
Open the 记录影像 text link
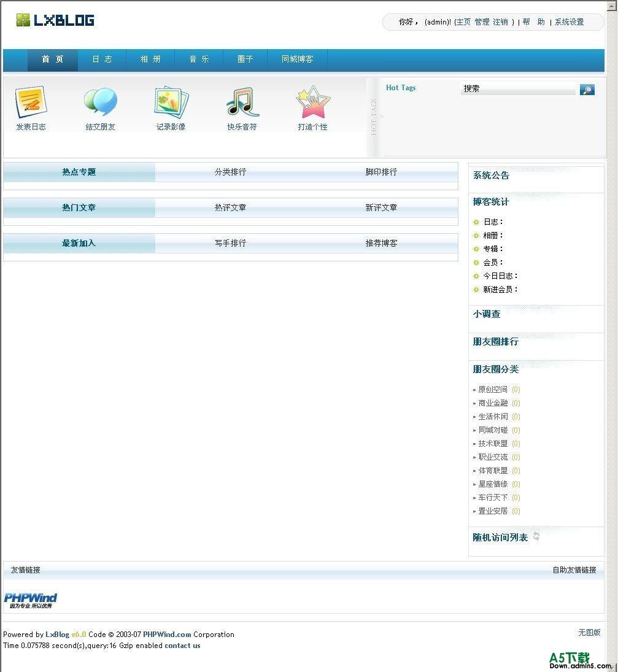(171, 127)
